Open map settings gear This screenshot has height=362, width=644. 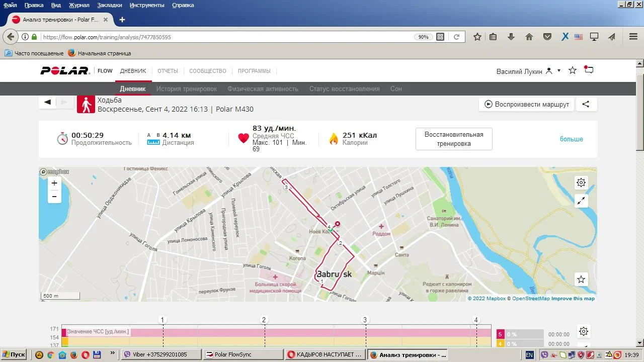[x=581, y=183]
